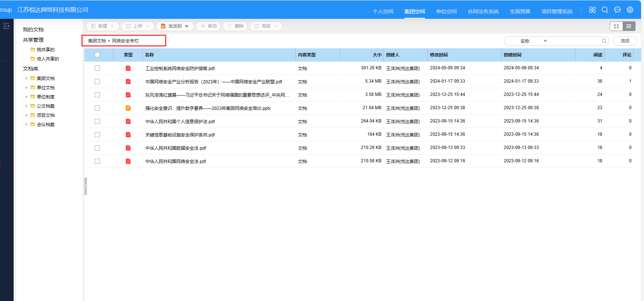Open the 名称 search field dropdown
This screenshot has height=301, width=644.
tap(545, 41)
